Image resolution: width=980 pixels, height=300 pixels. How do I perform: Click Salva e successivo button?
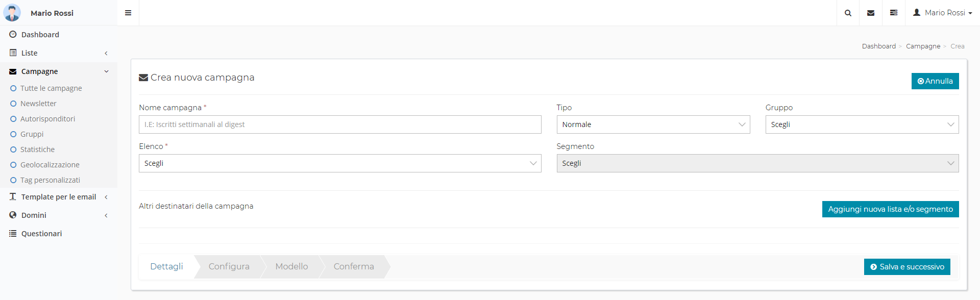pos(906,267)
